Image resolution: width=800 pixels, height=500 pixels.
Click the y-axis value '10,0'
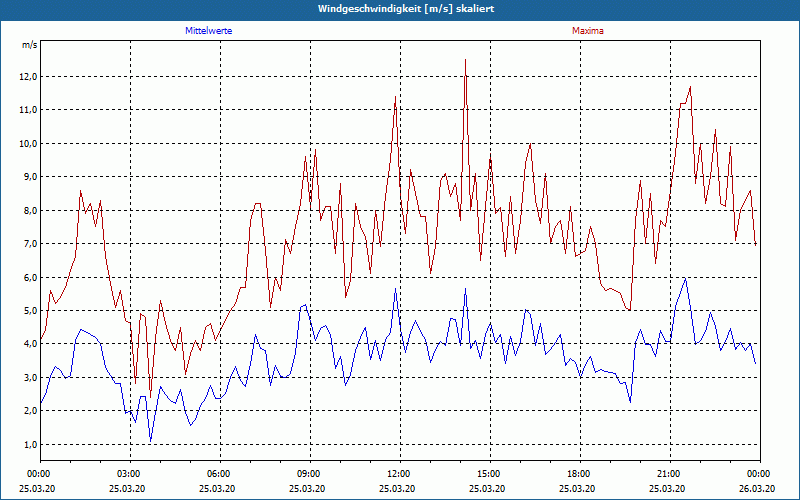(29, 143)
